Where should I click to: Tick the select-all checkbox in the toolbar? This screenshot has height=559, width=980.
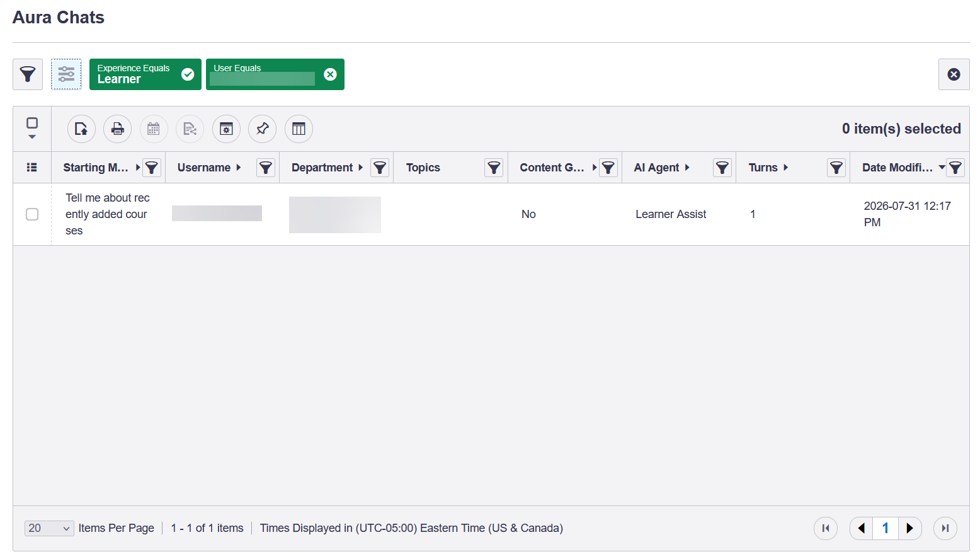click(x=32, y=123)
